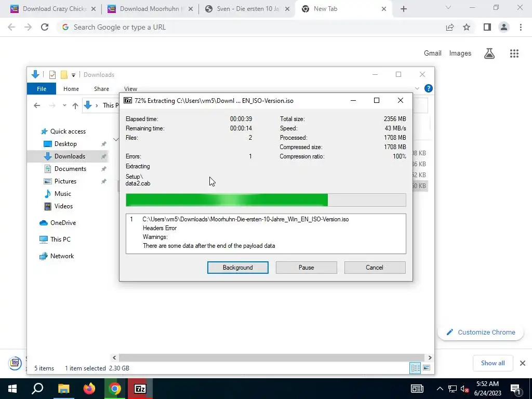Go back in Explorer
This screenshot has width=532, height=399.
[37, 105]
